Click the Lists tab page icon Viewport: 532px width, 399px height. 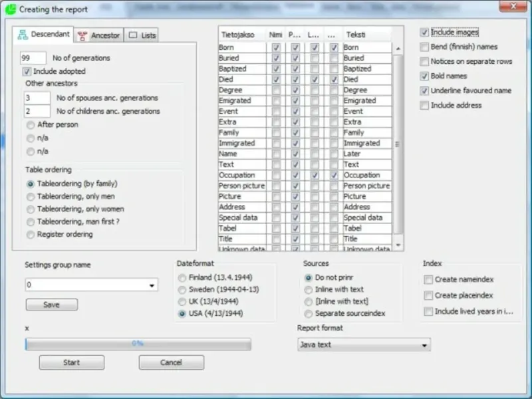pyautogui.click(x=133, y=35)
